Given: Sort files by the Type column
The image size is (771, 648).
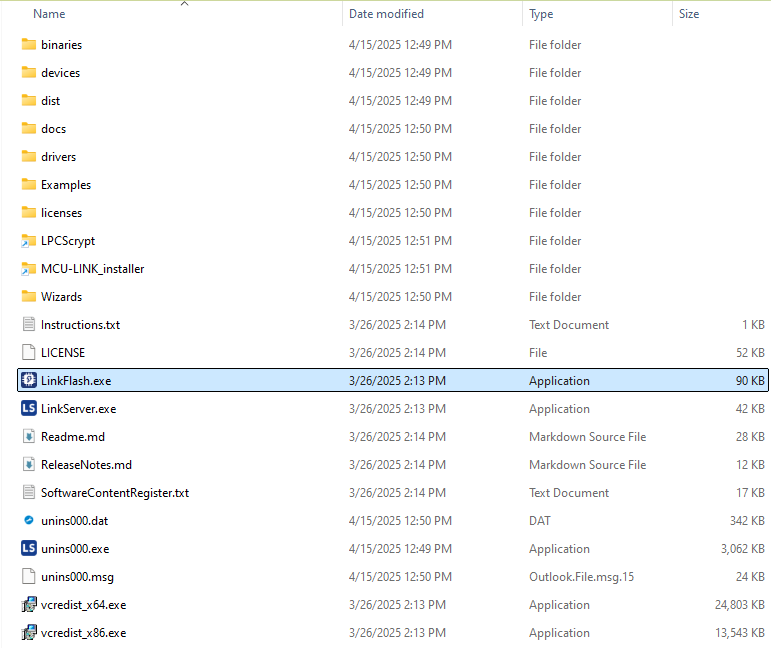Looking at the screenshot, I should 541,14.
